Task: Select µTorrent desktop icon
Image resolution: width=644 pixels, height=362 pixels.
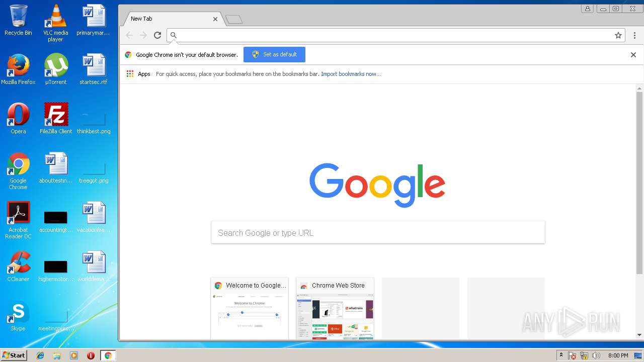Action: pyautogui.click(x=55, y=69)
